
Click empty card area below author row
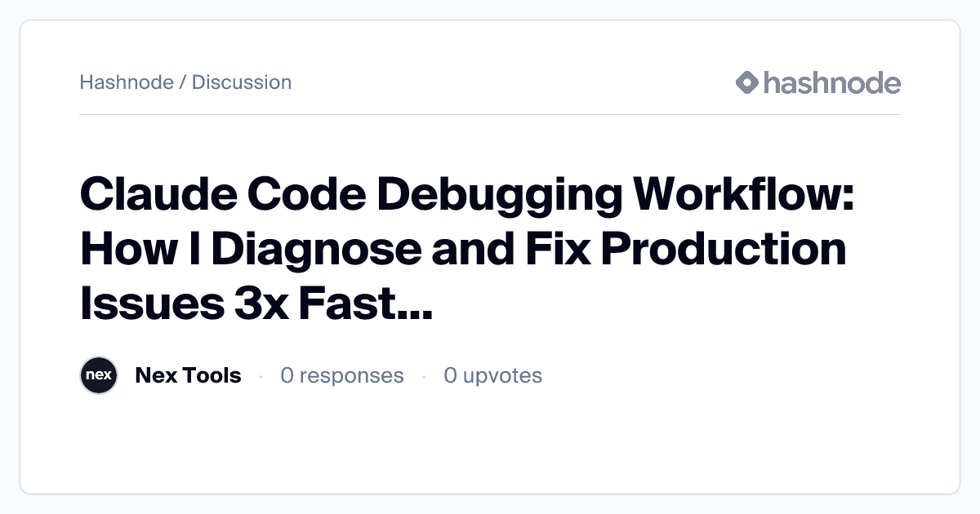(x=490, y=445)
